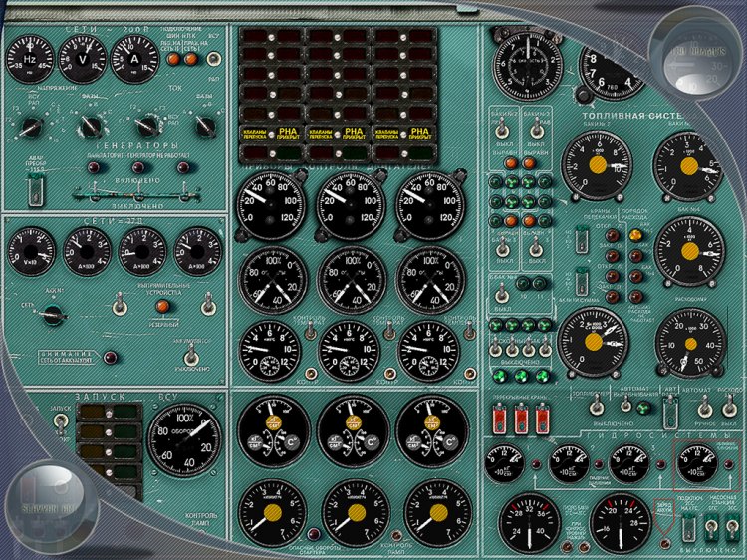Click engine 1 triple-pointer oil gauge
747x560 pixels.
274,429
